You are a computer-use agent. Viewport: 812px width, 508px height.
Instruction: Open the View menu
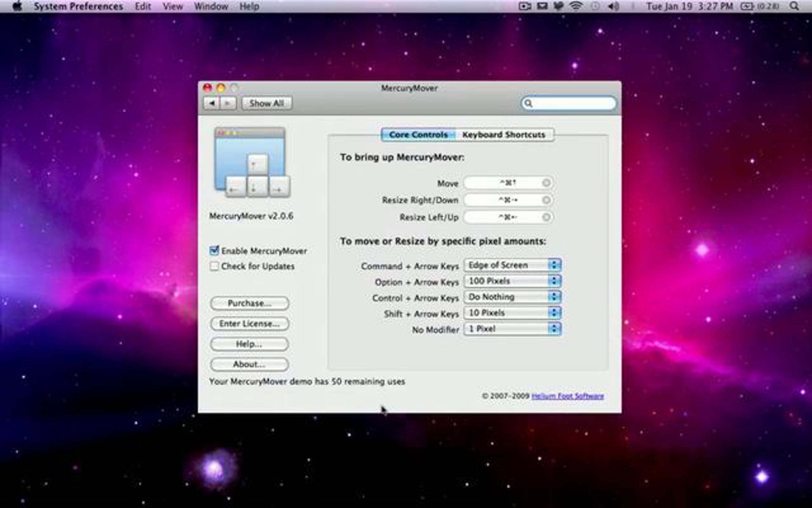pos(173,6)
